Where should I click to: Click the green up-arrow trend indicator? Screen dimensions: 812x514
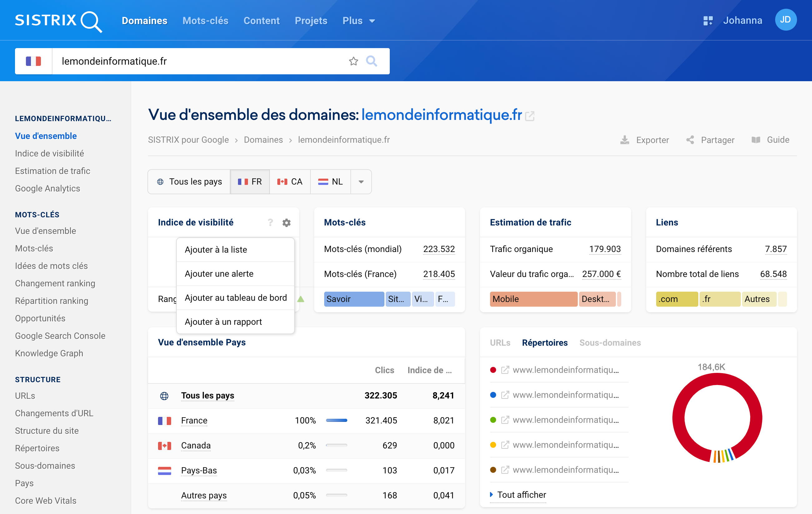point(301,299)
